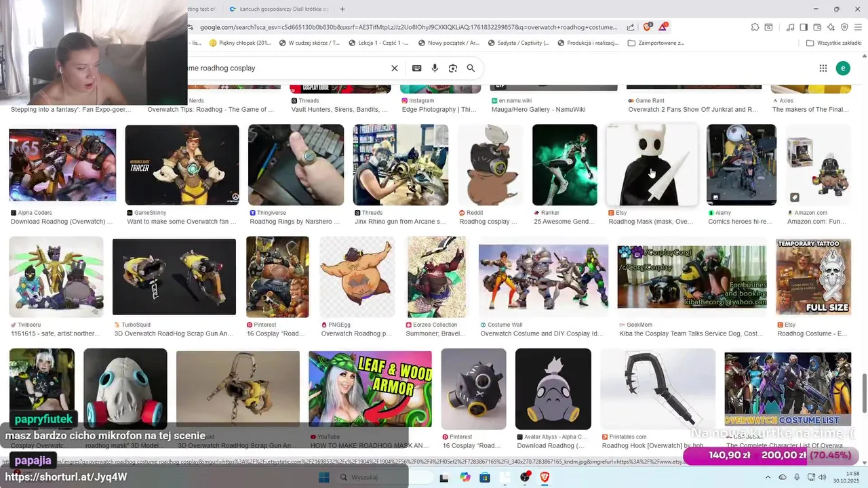
Task: Expand the system tray hidden icons chevron
Action: click(768, 478)
